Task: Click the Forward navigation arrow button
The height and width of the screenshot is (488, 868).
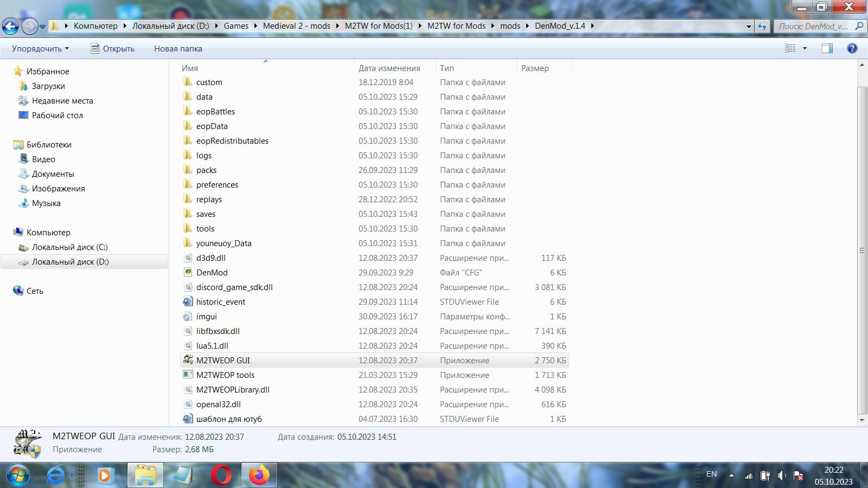Action: pyautogui.click(x=29, y=25)
